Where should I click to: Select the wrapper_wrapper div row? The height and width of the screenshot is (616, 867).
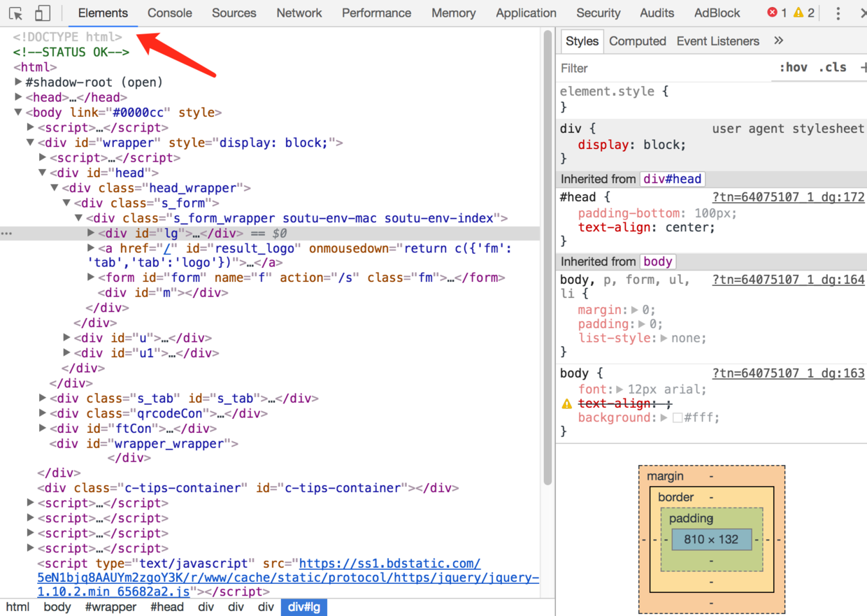click(x=144, y=444)
